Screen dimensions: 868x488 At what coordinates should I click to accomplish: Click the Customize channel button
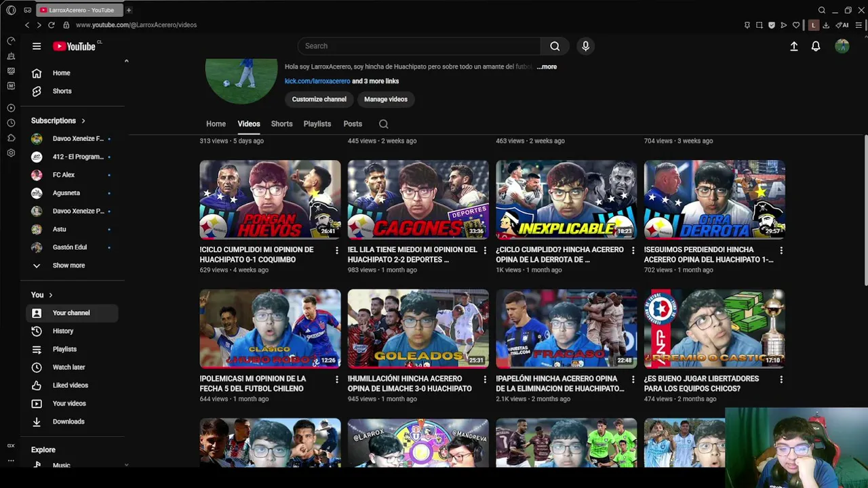pos(319,99)
